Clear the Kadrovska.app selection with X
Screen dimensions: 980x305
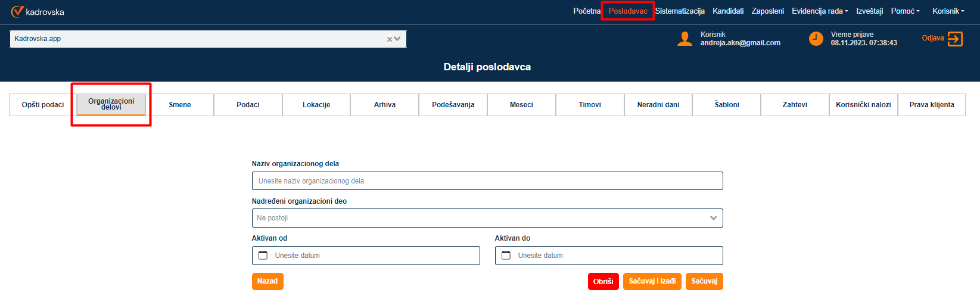point(390,39)
